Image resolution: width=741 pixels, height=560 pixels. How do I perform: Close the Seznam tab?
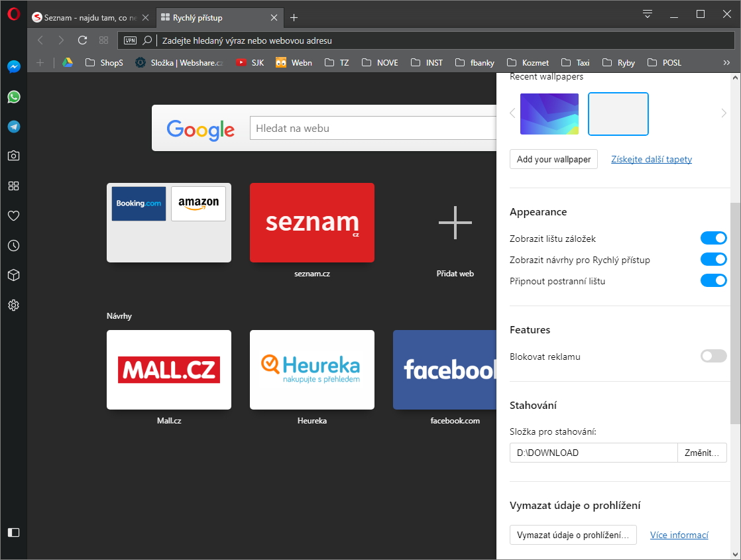(x=146, y=17)
